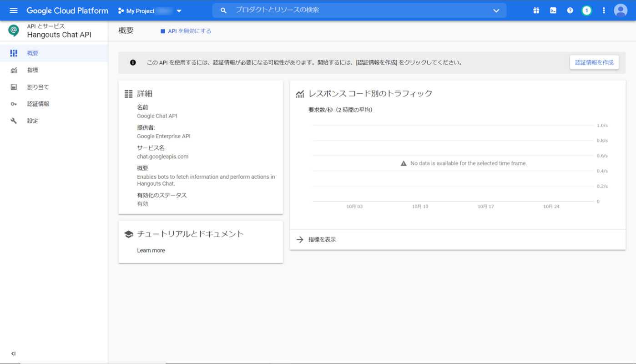Click the info icon in the banner
This screenshot has width=636, height=364.
(x=133, y=62)
